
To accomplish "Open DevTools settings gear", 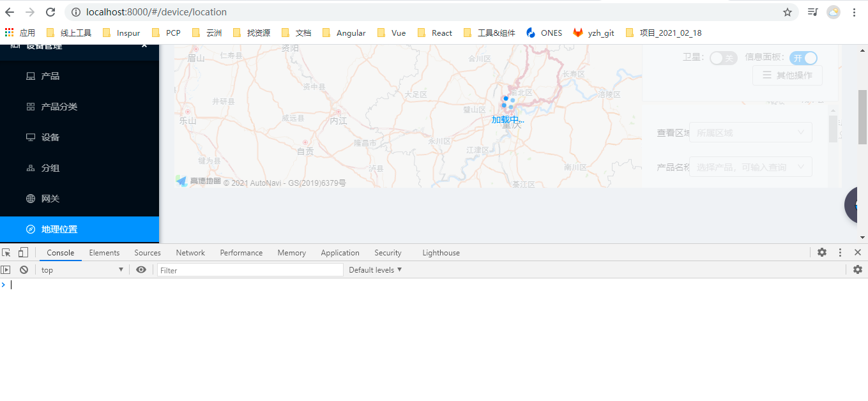I will (x=821, y=252).
